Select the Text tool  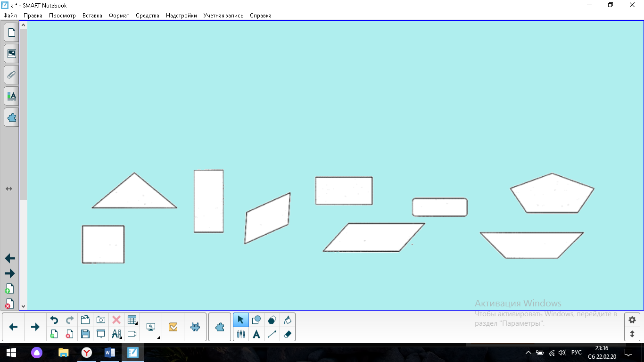pos(256,334)
